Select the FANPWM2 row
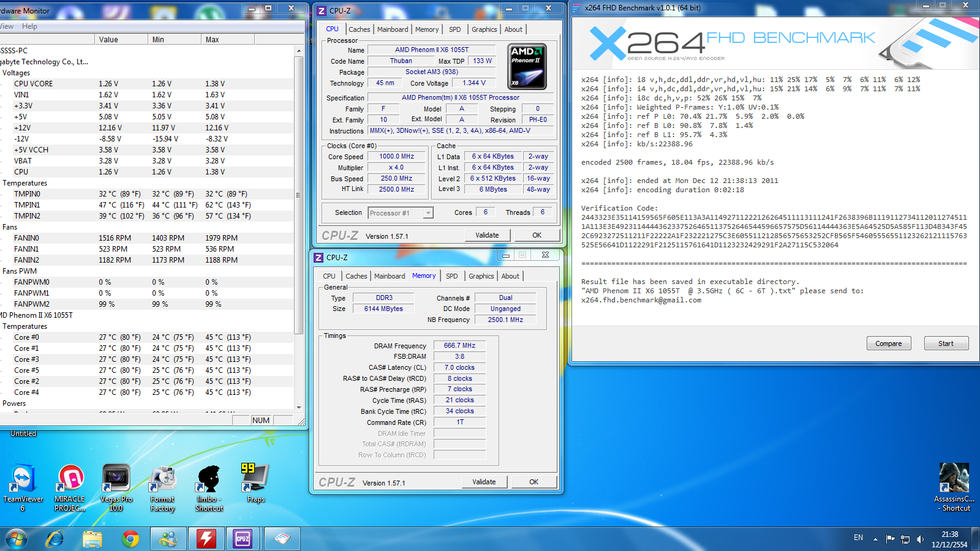 (147, 304)
